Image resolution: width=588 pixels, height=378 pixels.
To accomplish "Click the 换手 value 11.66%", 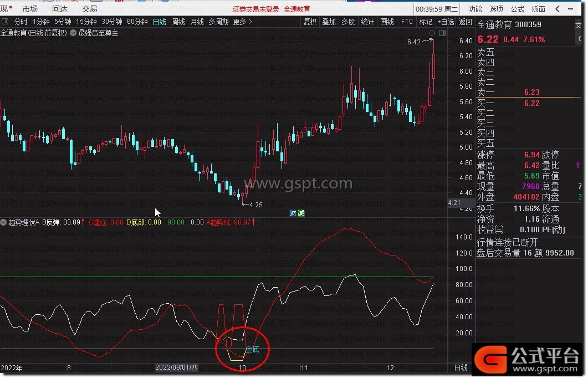I will 527,208.
